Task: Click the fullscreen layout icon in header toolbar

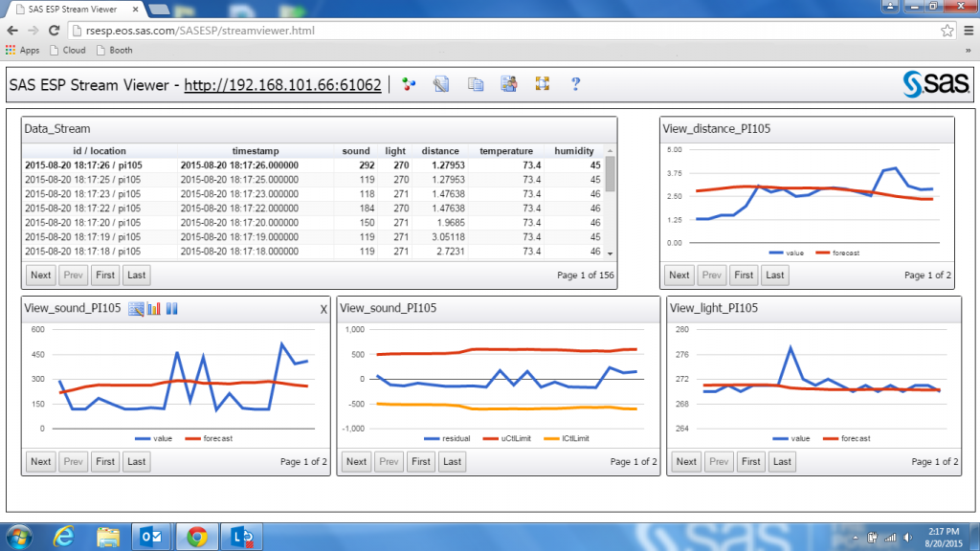Action: (542, 84)
